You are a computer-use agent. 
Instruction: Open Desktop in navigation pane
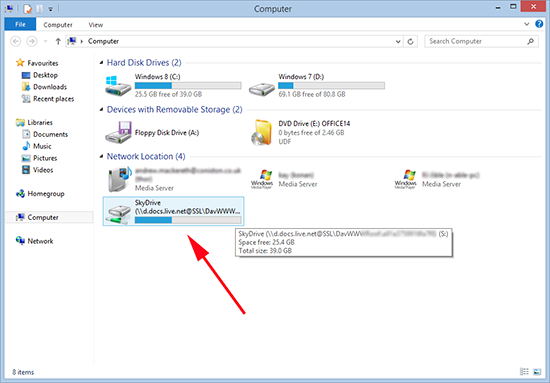pos(45,75)
